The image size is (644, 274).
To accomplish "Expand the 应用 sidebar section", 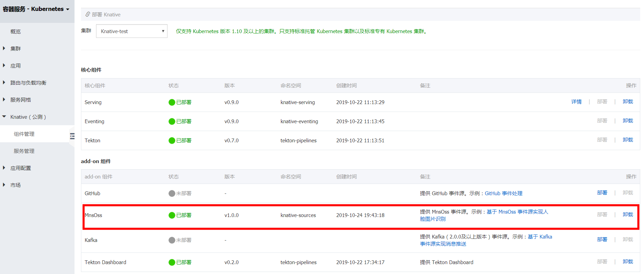I will click(15, 66).
